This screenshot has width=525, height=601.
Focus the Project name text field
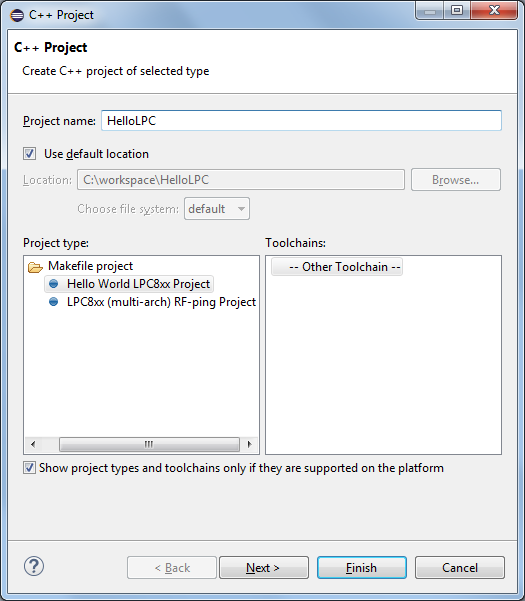(x=301, y=121)
